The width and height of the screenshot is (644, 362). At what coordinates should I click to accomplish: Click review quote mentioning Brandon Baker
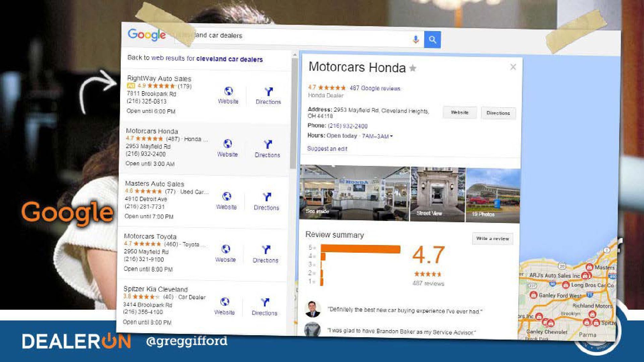402,331
